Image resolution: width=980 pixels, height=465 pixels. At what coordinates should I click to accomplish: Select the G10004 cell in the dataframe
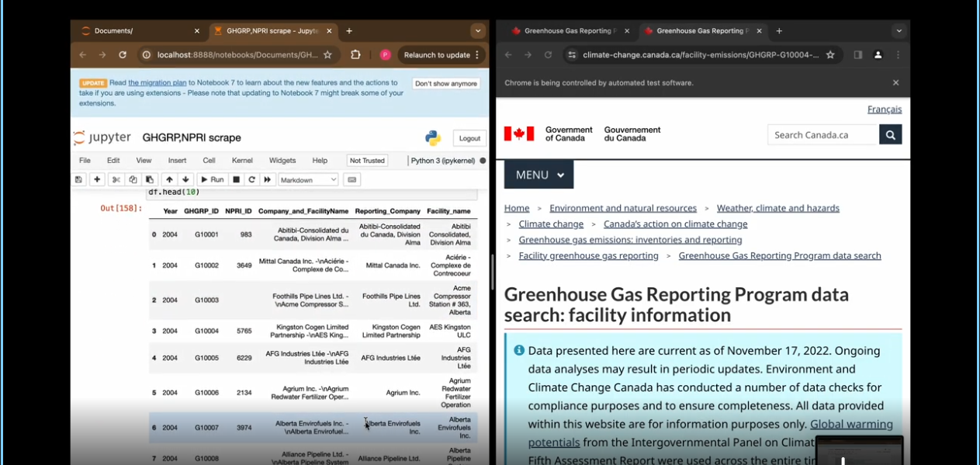[206, 331]
